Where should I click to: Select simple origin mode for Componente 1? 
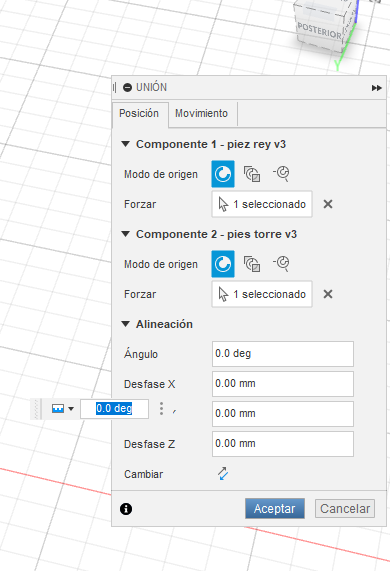[223, 174]
